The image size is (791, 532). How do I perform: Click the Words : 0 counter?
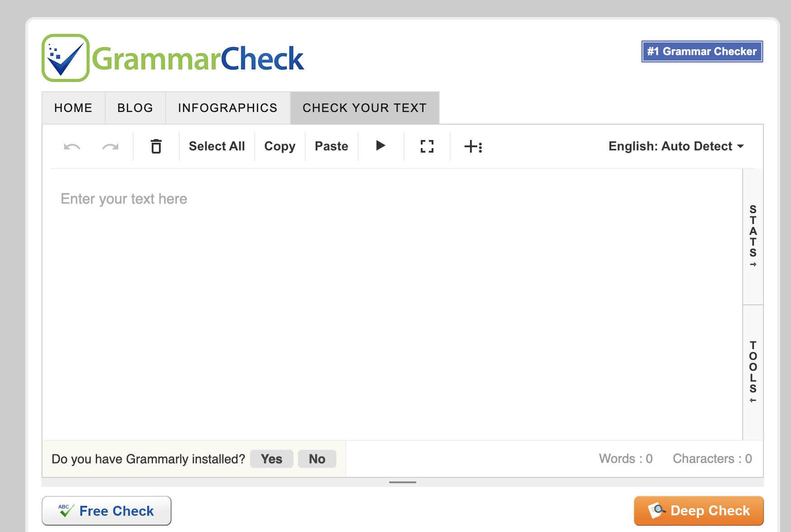pos(626,459)
